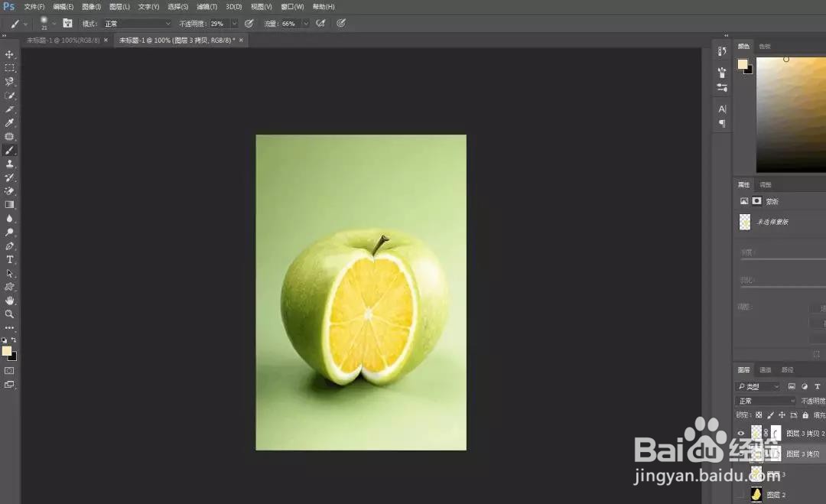This screenshot has width=826, height=504.
Task: Select the Eyedropper tool
Action: [x=9, y=122]
